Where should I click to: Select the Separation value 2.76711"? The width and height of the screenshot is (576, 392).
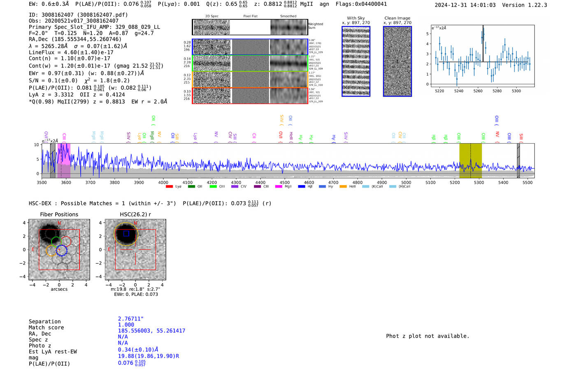coord(131,319)
